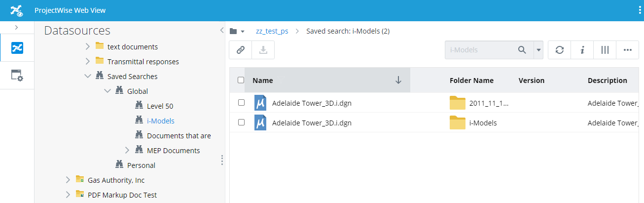Collapse the Saved Searches tree node
This screenshot has height=203, width=644.
coord(88,77)
